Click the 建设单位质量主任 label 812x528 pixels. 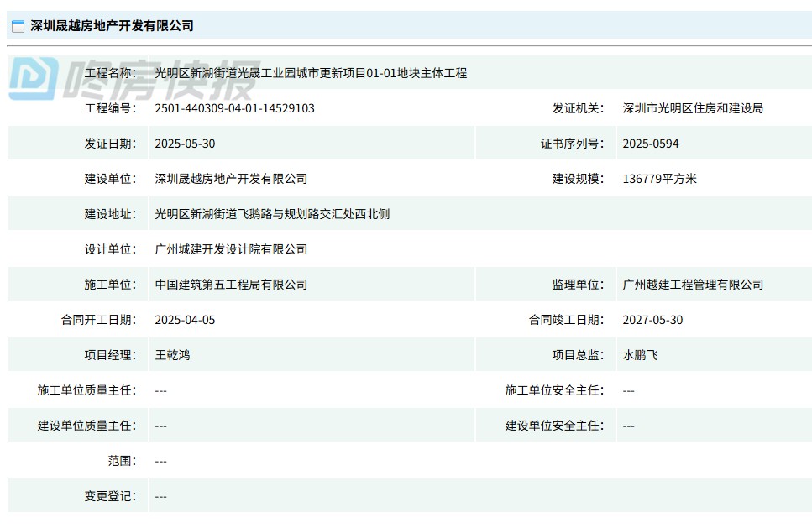[x=87, y=426]
